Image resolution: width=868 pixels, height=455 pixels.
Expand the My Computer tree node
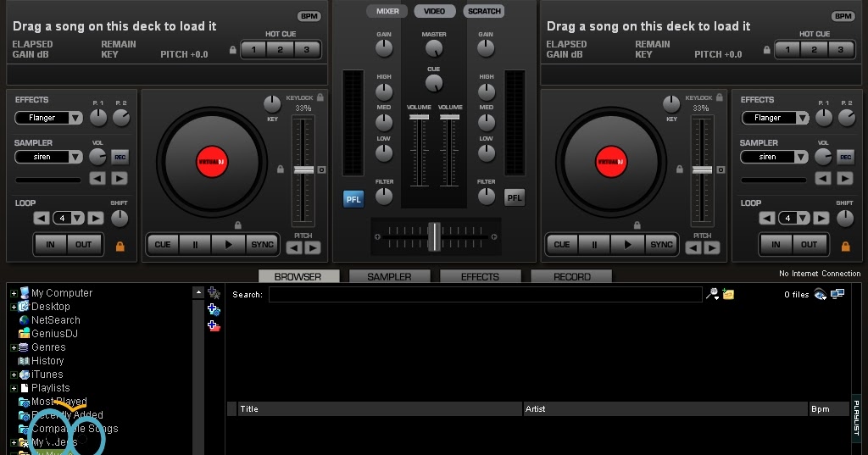[14, 293]
